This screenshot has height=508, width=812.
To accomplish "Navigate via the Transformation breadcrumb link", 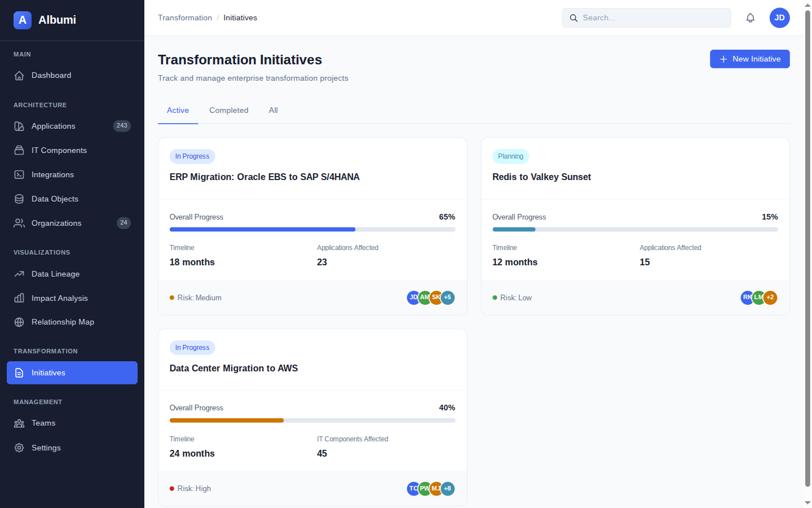I will [x=185, y=17].
